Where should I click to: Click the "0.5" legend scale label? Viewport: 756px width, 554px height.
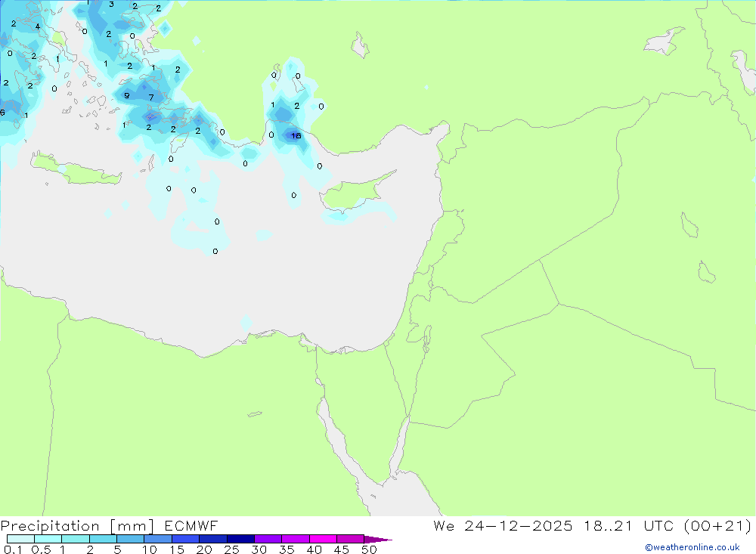click(41, 549)
